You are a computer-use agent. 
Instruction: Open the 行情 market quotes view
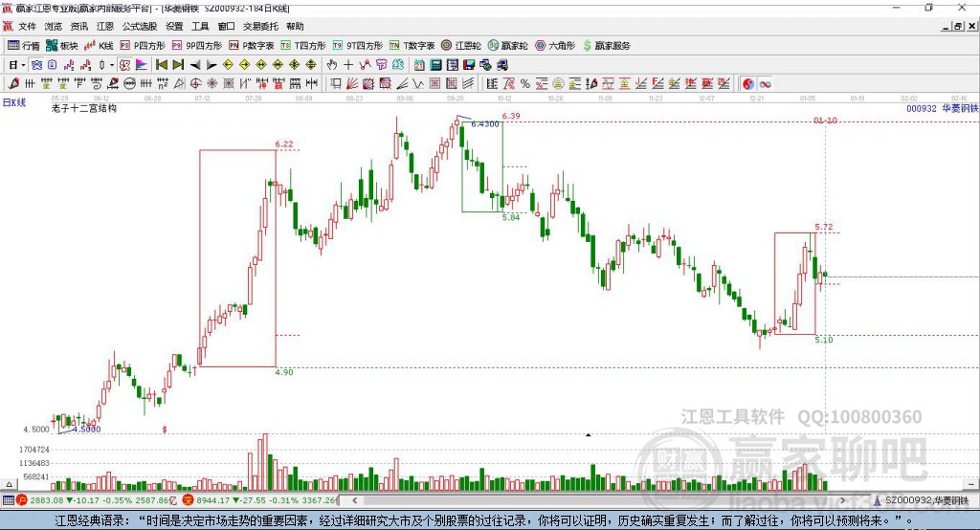point(23,46)
